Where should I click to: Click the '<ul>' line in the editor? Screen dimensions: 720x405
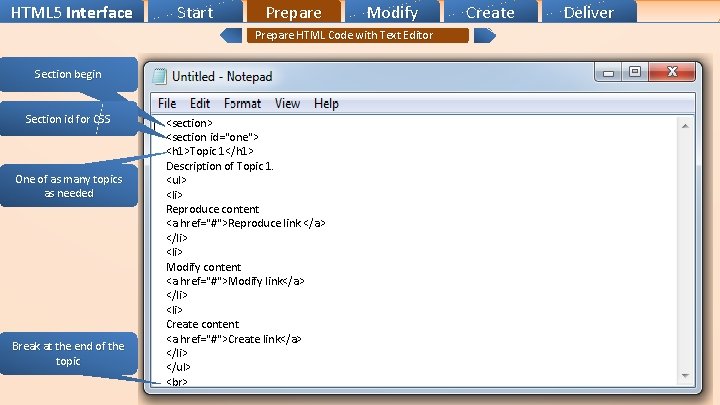[176, 180]
